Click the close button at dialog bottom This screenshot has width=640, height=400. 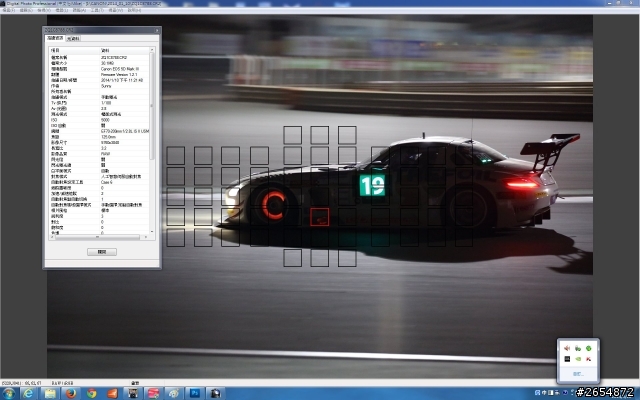pos(100,252)
